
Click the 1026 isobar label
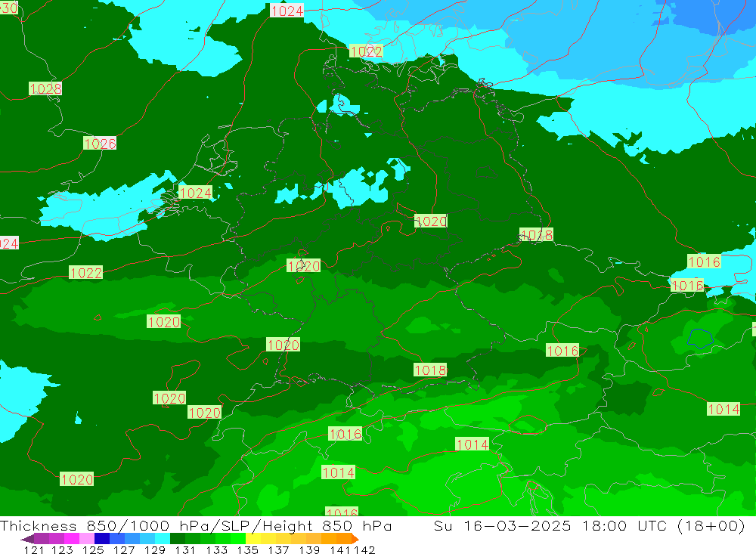click(100, 143)
